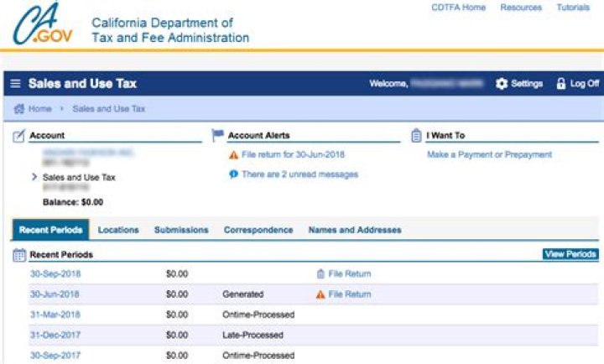The width and height of the screenshot is (604, 364).
Task: Click California Department of Tax and Fee Administration title
Action: pos(170,30)
